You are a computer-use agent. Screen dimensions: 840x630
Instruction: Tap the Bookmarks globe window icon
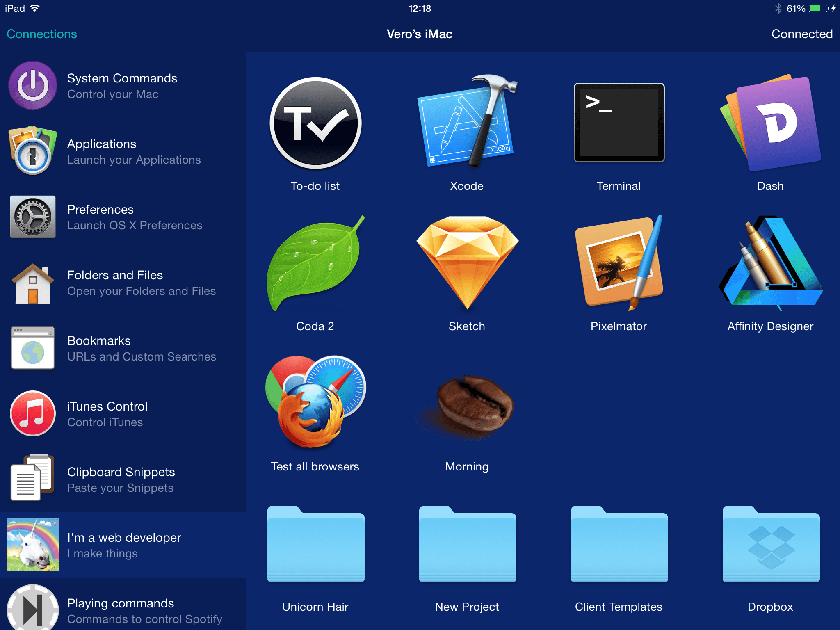coord(33,348)
